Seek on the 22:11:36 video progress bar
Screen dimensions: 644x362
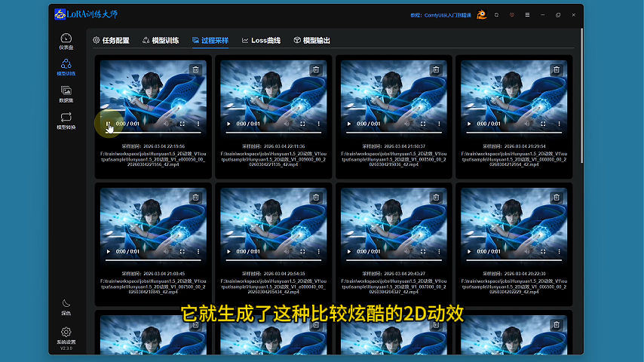pyautogui.click(x=274, y=133)
